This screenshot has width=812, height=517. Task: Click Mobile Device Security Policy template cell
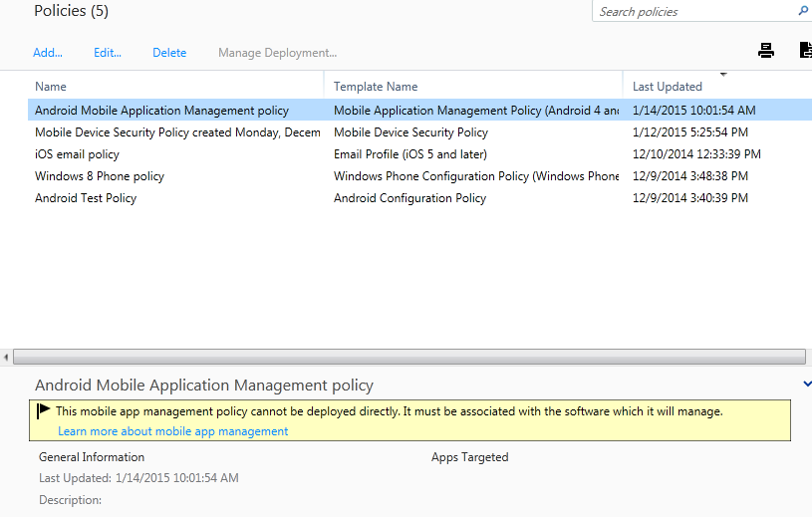(410, 132)
